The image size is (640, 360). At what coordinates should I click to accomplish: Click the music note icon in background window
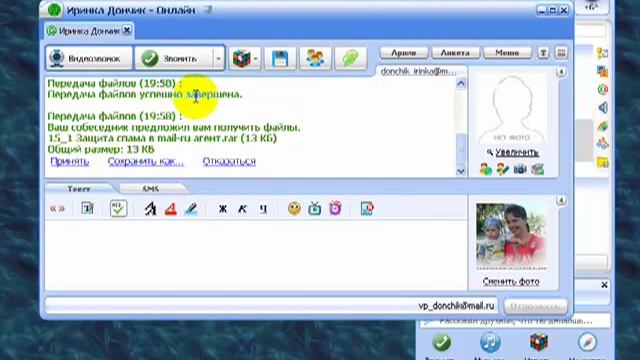tap(490, 342)
